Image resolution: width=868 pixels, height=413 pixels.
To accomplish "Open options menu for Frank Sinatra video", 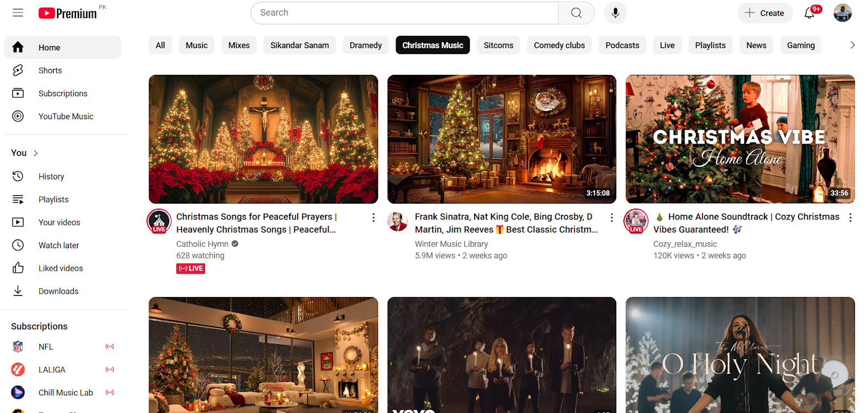I will [x=612, y=217].
